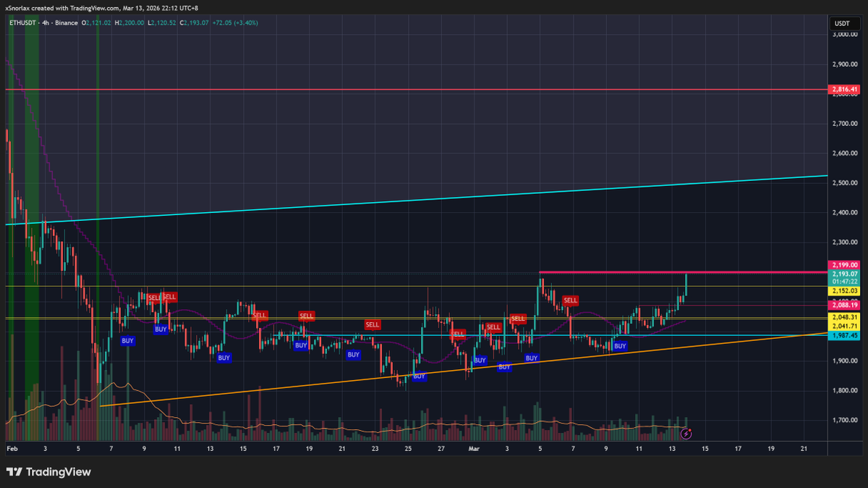868x488 pixels.
Task: Click the +72.05 (+3.40%) change text
Action: 235,23
